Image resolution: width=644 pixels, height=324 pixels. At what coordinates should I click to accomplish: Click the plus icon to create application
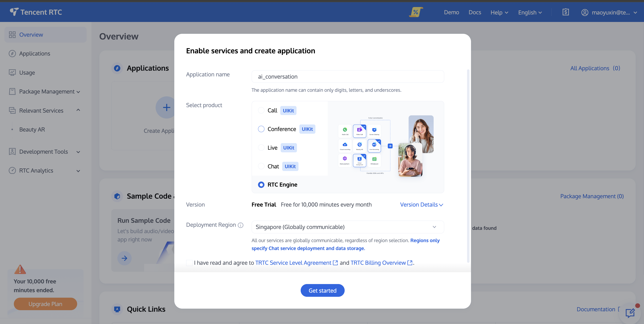pos(167,108)
